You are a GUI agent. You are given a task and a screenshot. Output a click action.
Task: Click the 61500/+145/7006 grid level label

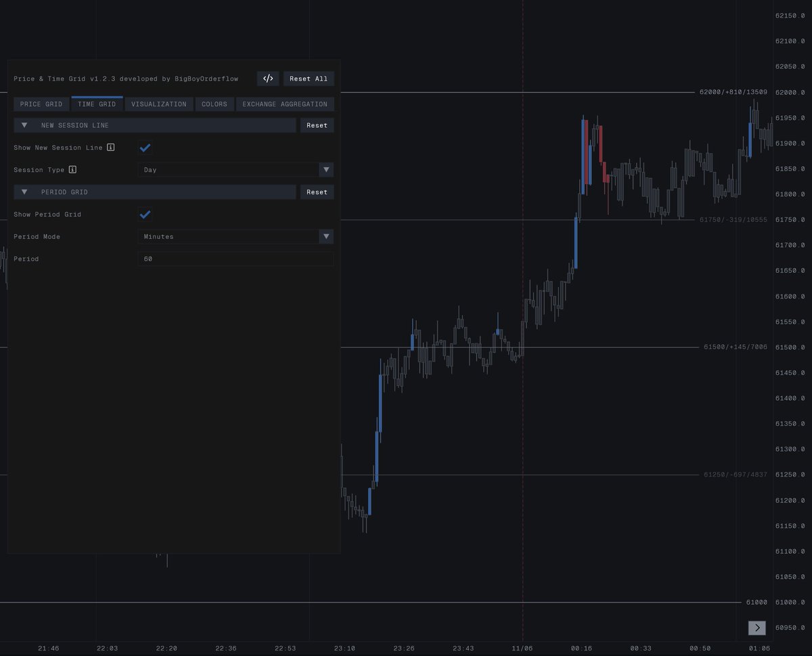[x=736, y=347]
